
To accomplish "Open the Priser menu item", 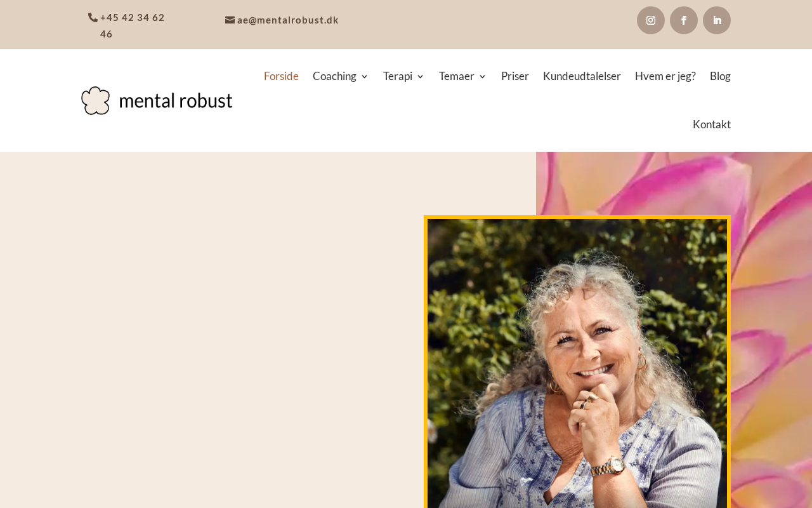I will 515,76.
